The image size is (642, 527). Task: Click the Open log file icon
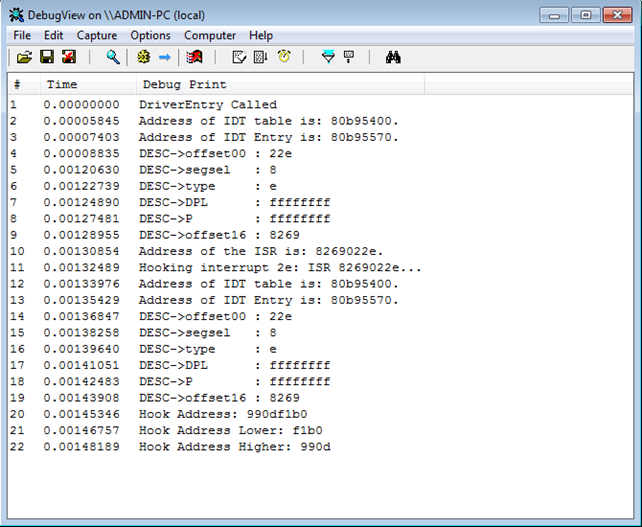(24, 57)
